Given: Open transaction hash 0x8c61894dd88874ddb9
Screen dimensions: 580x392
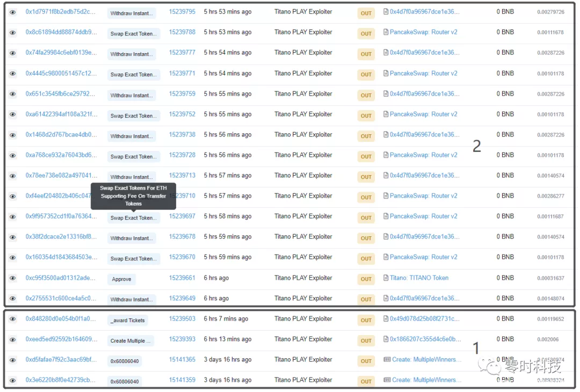Looking at the screenshot, I should coord(61,32).
